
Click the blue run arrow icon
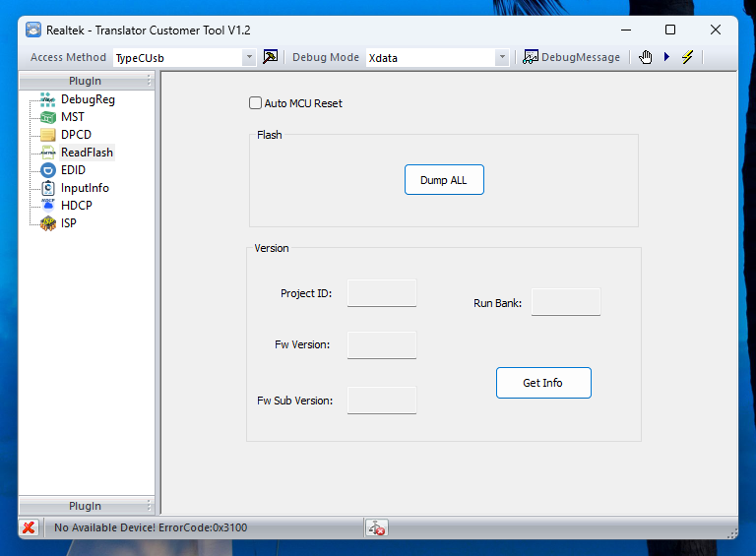click(x=666, y=57)
